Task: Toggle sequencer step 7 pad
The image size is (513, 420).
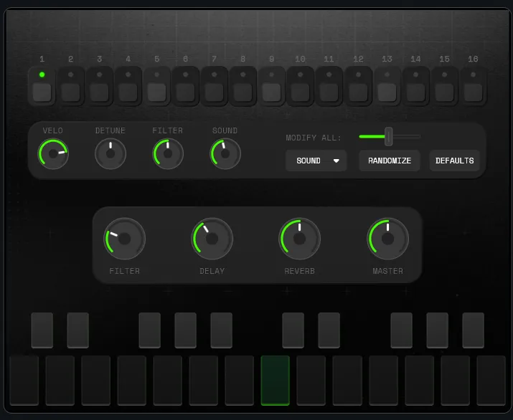Action: [x=215, y=92]
